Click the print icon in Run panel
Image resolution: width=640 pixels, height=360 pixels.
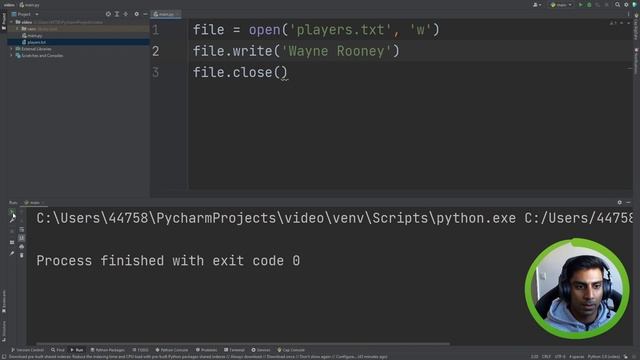point(22,247)
